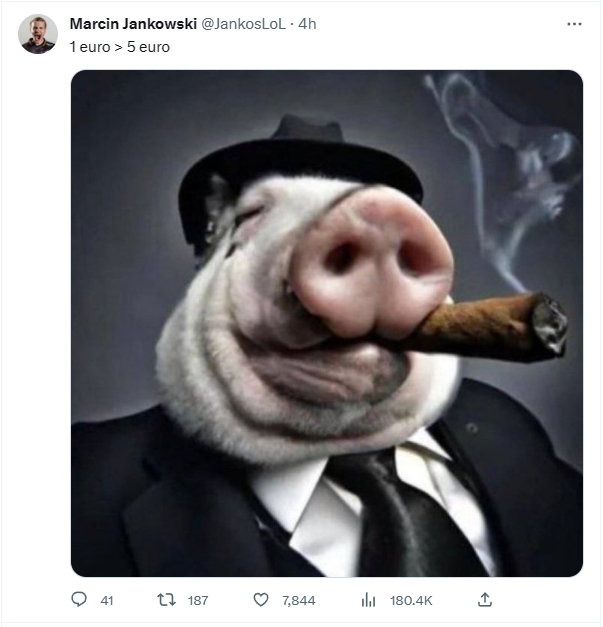Click the pig's black hat in the image
The width and height of the screenshot is (603, 627).
pyautogui.click(x=300, y=168)
